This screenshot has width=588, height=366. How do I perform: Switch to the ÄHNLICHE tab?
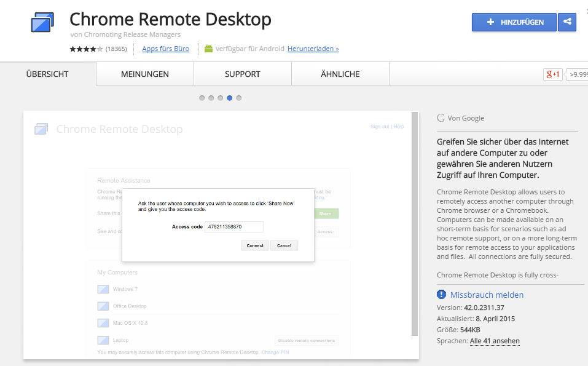pyautogui.click(x=340, y=74)
